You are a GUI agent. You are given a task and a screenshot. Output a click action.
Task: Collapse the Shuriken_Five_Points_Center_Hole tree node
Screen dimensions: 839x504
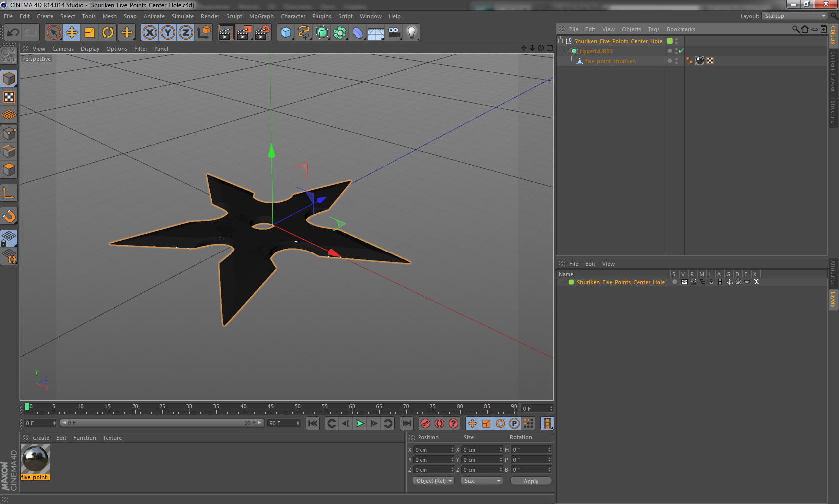coord(561,41)
